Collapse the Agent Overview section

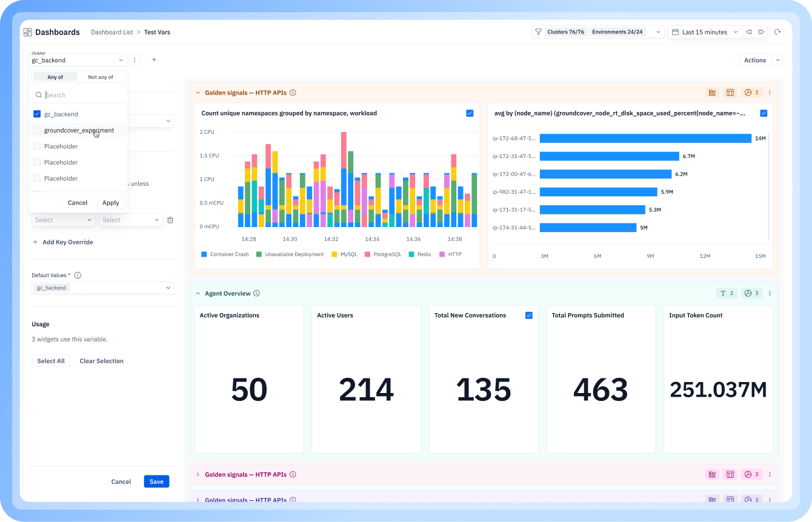(x=198, y=293)
